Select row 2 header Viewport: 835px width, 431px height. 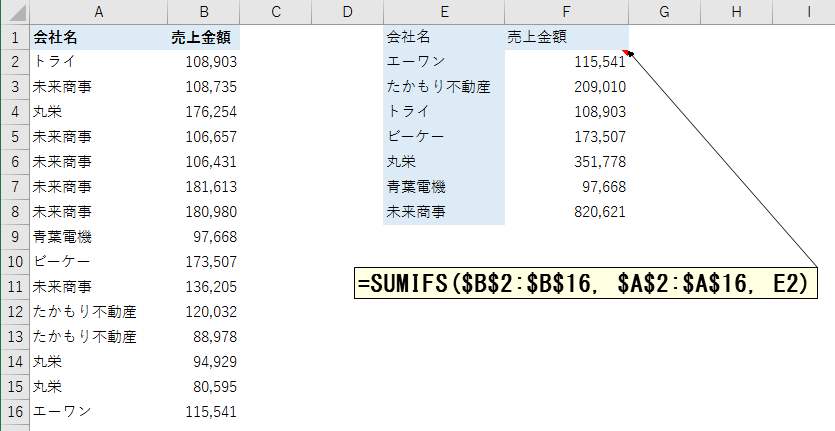(15, 62)
